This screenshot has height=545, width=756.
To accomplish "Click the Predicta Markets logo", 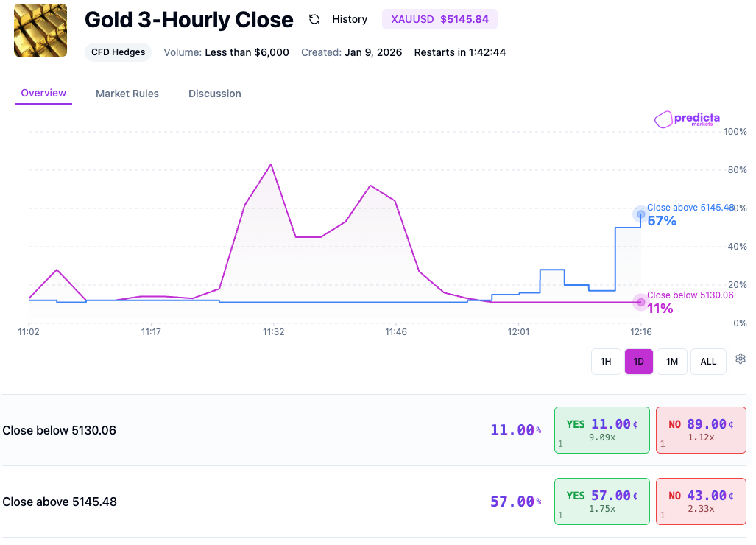I will (x=687, y=119).
